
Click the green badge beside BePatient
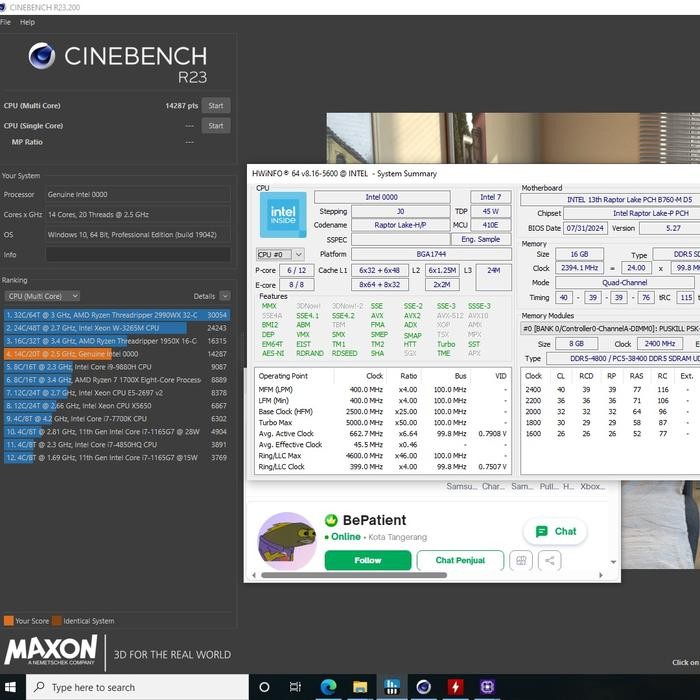331,520
